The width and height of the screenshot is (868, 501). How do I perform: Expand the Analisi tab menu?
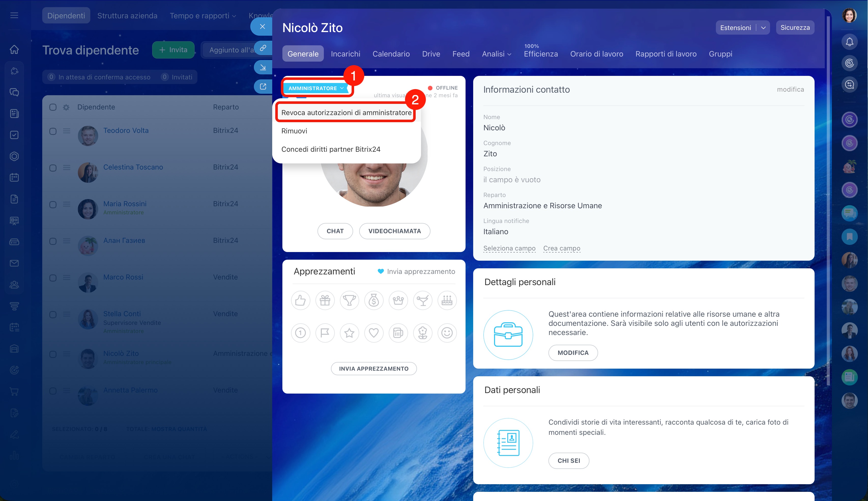coord(496,54)
